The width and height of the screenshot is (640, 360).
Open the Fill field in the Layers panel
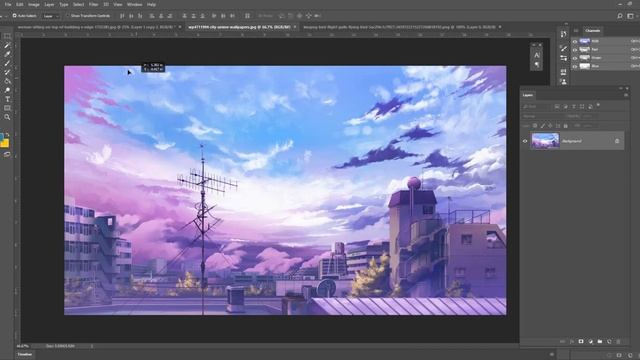click(x=587, y=126)
